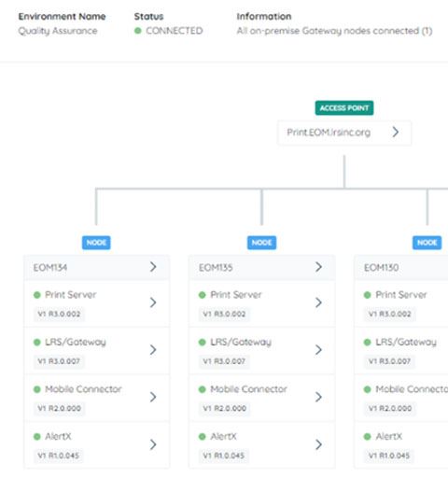Viewport: 448px width, 492px height.
Task: Click LRS/Gateway label in EOM134
Action: 76,342
